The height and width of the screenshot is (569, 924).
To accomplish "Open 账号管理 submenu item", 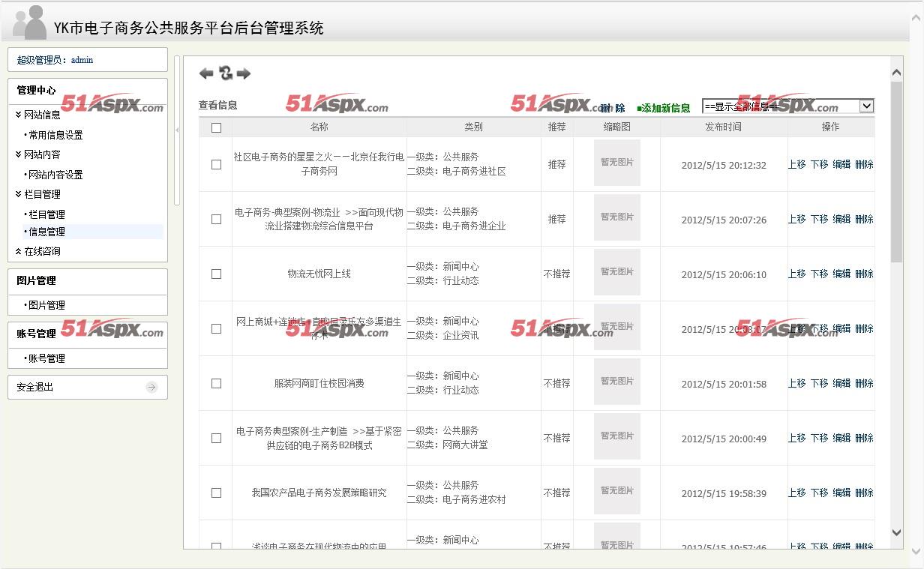I will [x=46, y=358].
